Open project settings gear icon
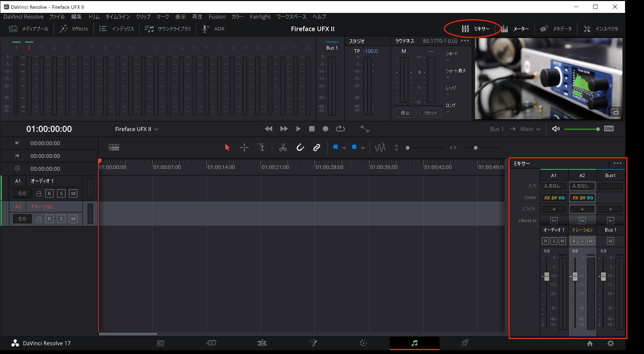Viewport: 644px width, 354px height. click(610, 343)
